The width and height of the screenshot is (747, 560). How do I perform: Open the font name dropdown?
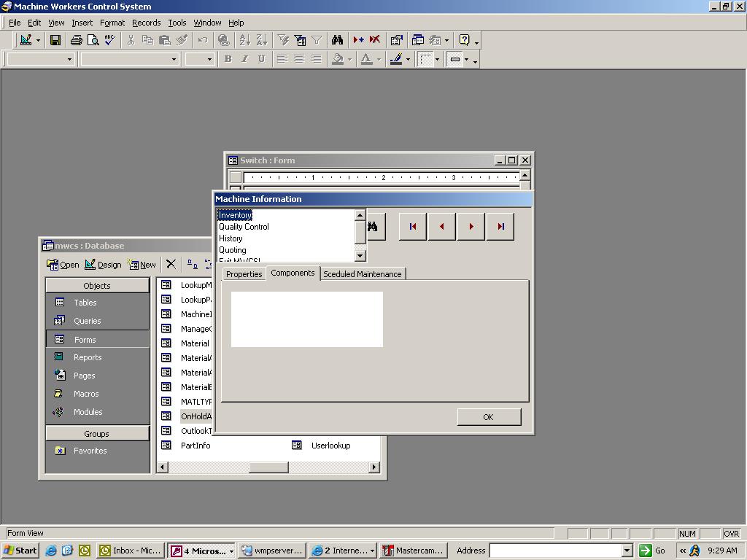pyautogui.click(x=174, y=59)
